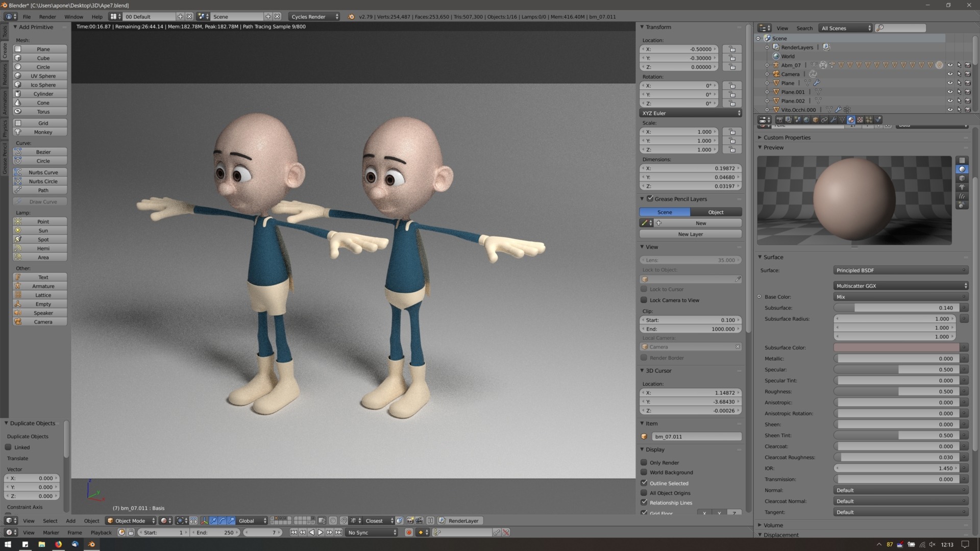Open the File menu
The height and width of the screenshot is (551, 980).
click(x=27, y=16)
